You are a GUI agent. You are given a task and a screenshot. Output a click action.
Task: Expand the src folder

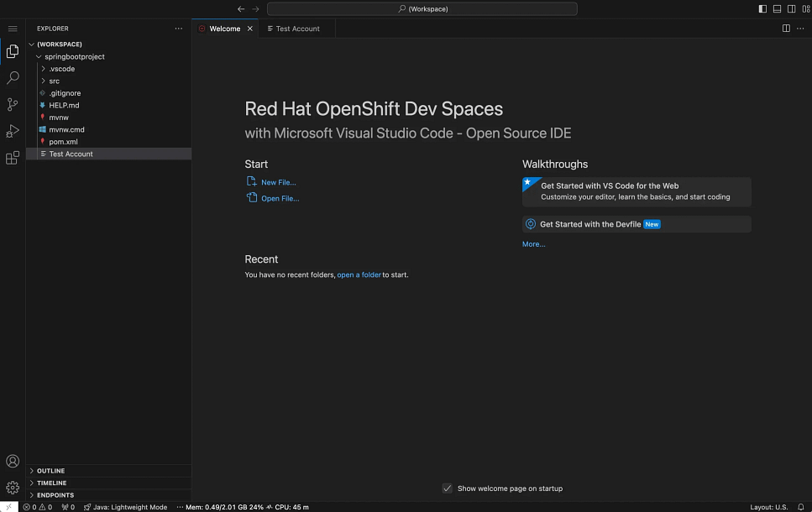coord(54,81)
